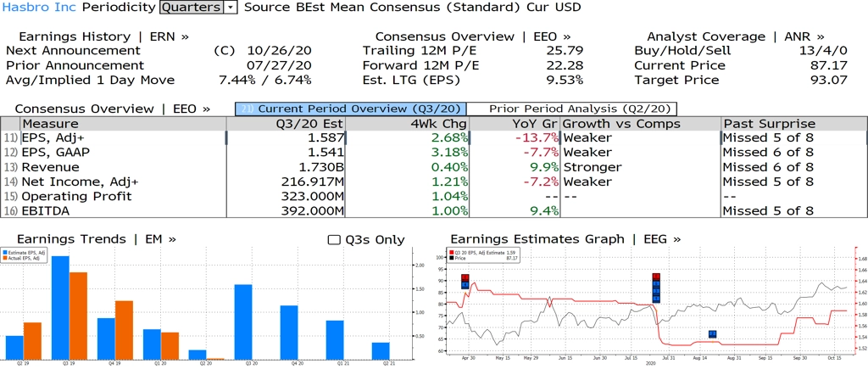Click blue event marker after Aug 14
This screenshot has height=369, width=868.
712,334
